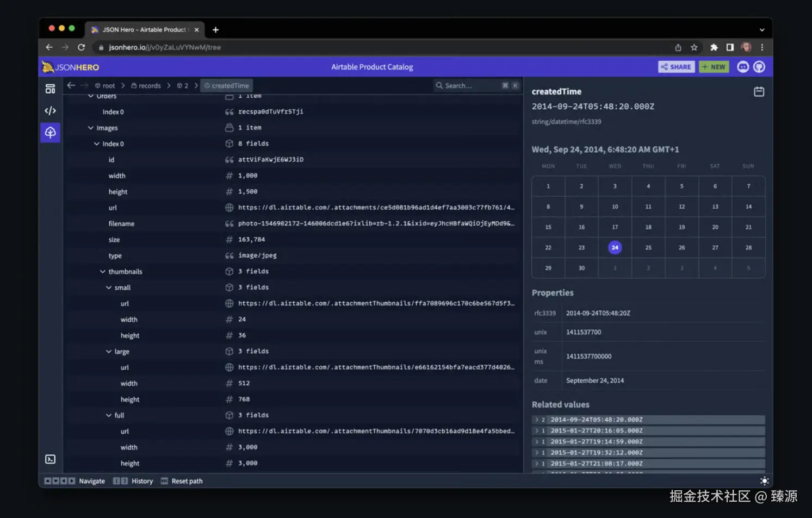Click the History shortcut hint
Viewport: 812px width, 518px height.
point(133,481)
